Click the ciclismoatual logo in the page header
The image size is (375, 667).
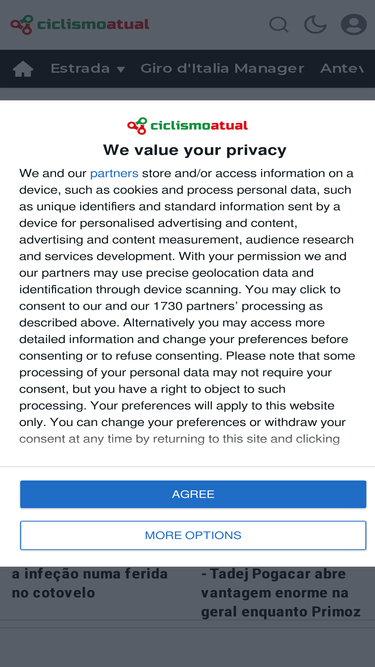[x=80, y=24]
